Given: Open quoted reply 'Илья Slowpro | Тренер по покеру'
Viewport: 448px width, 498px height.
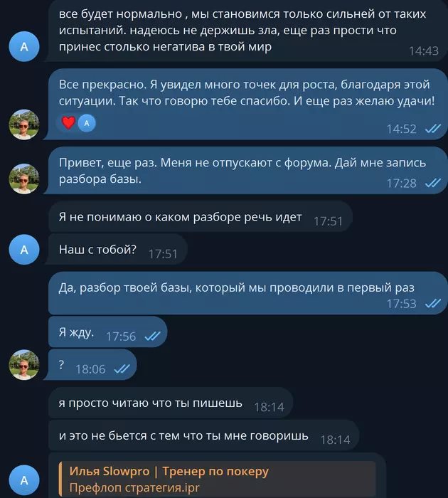Looking at the screenshot, I should coord(217,479).
